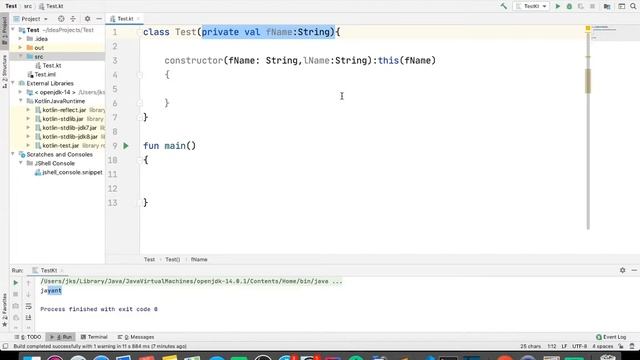This screenshot has width=640, height=360.
Task: Open the Structure side tool button
Action: tap(4, 71)
